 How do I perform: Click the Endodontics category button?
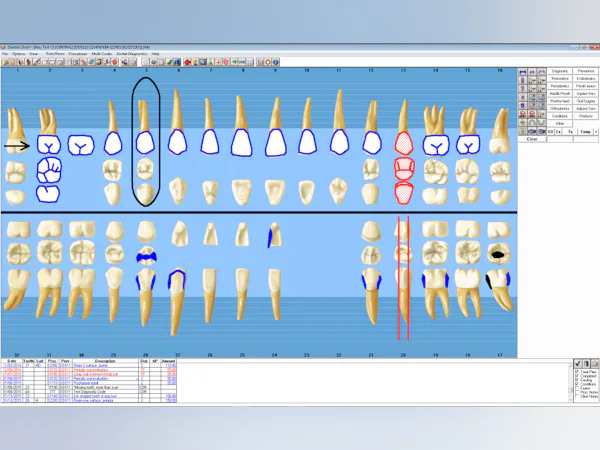tap(586, 78)
